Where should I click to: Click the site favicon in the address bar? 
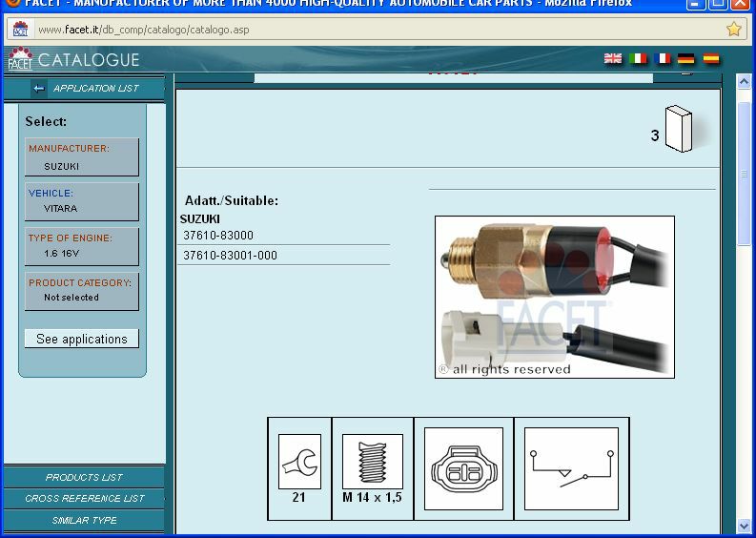(x=20, y=29)
